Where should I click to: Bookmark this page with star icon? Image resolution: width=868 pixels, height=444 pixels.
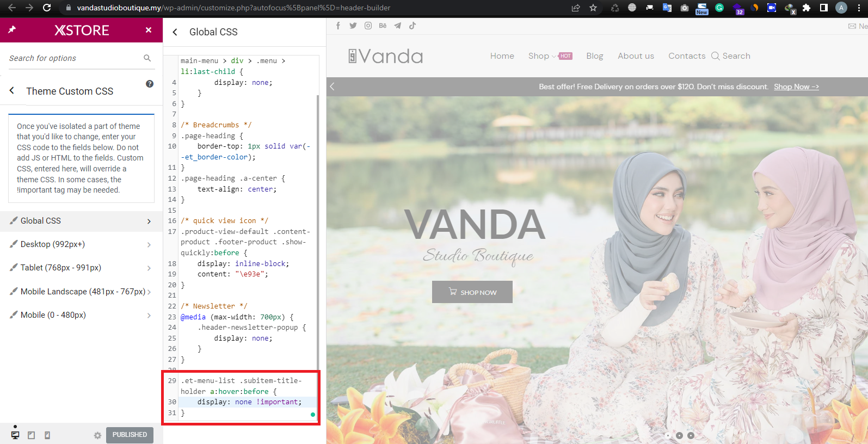click(x=593, y=8)
